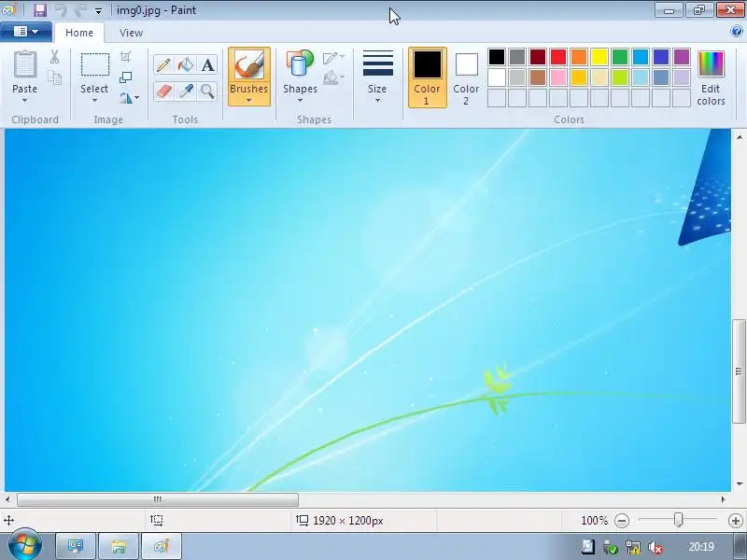Pick the yellow color swatch
The width and height of the screenshot is (747, 560).
(x=599, y=57)
